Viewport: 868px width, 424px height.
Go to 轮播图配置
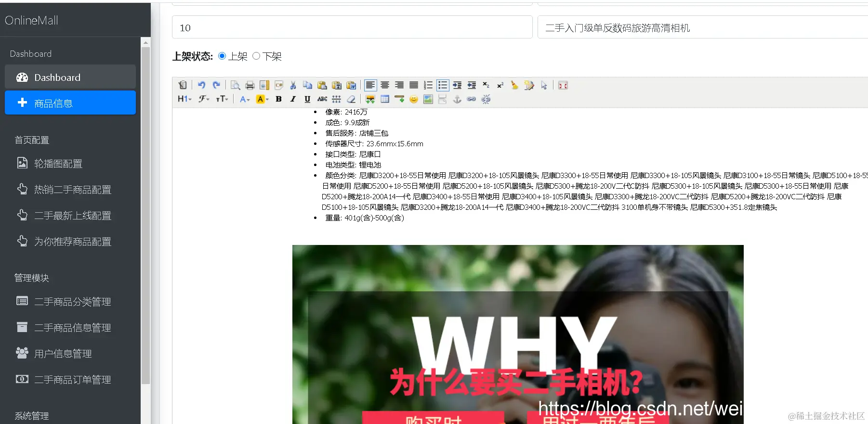[x=70, y=164]
